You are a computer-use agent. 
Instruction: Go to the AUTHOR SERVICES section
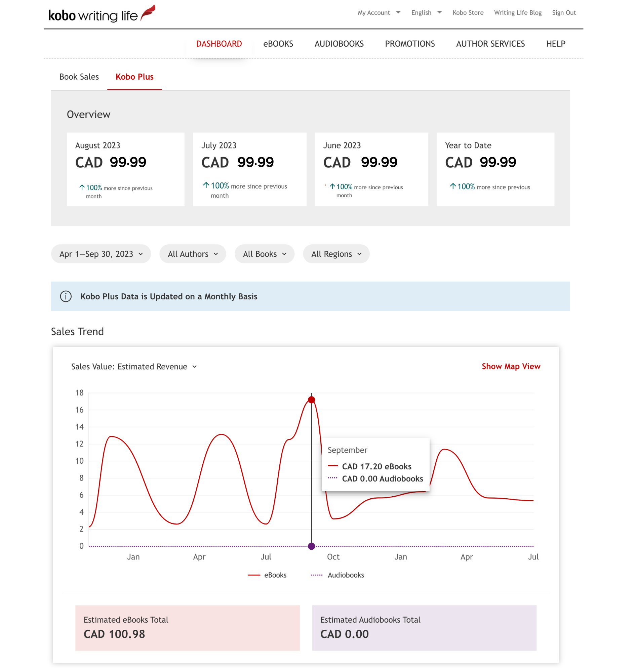click(490, 44)
